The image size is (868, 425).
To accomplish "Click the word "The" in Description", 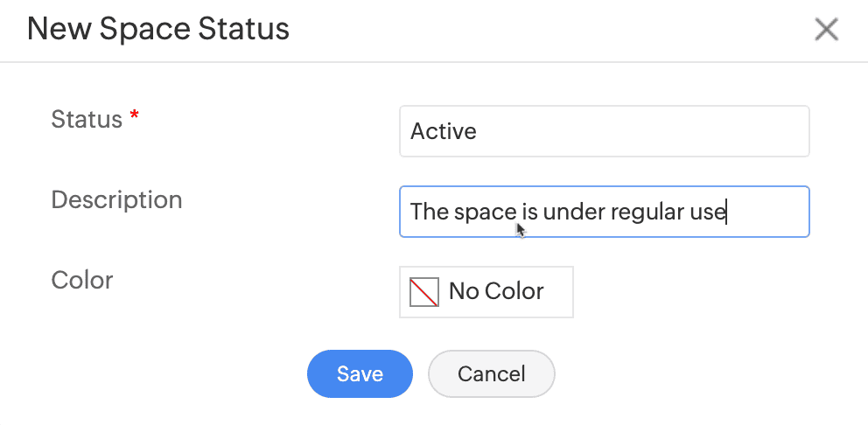I will 430,212.
